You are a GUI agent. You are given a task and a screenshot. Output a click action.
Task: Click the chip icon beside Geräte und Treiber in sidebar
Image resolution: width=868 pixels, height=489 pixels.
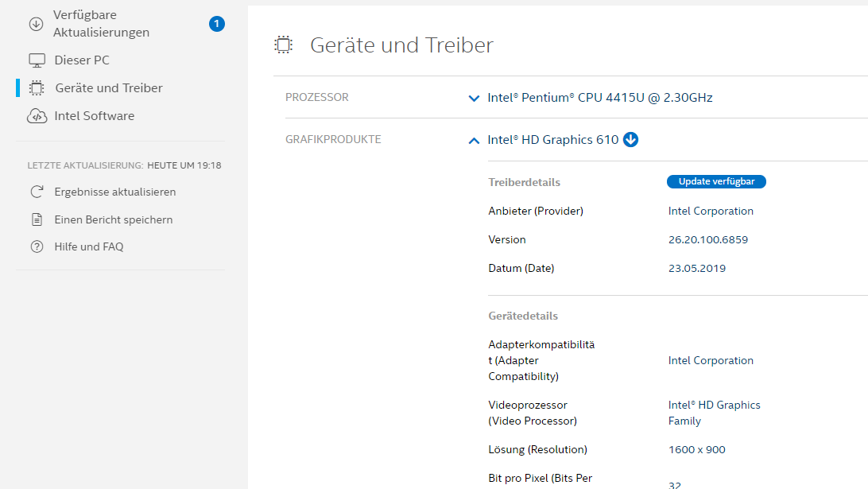coord(37,88)
